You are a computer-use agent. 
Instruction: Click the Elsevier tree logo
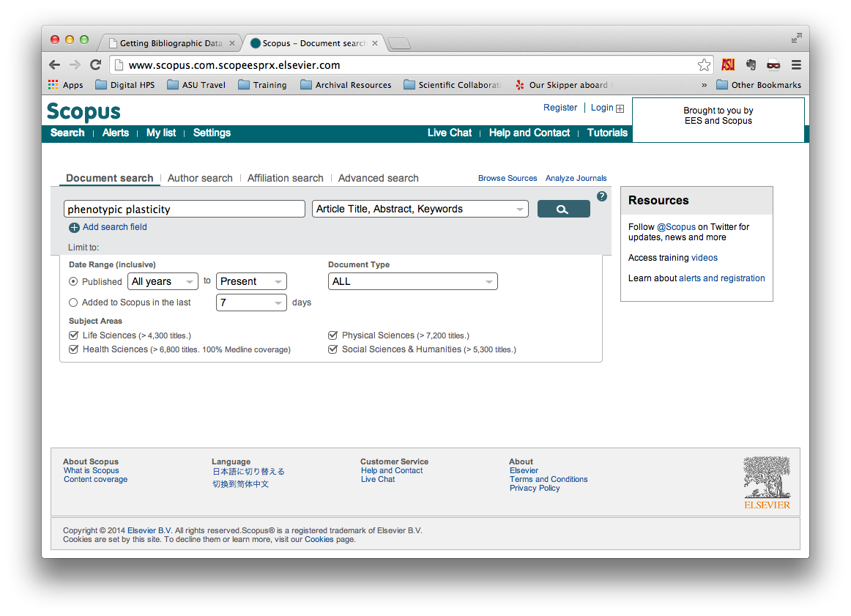[767, 483]
